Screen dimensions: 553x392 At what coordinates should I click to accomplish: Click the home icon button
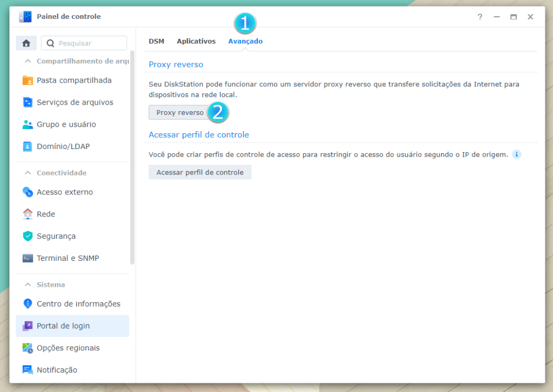pos(26,43)
